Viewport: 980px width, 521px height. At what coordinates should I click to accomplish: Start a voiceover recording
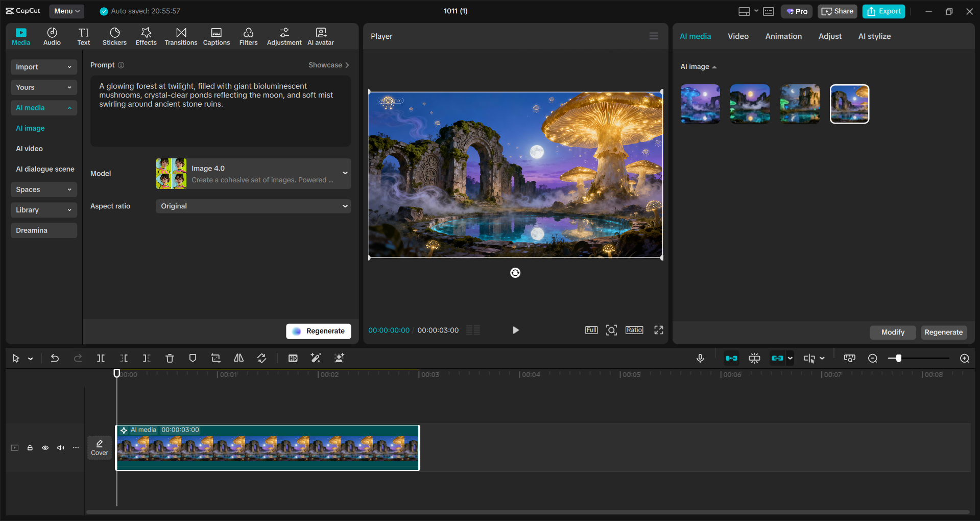700,358
